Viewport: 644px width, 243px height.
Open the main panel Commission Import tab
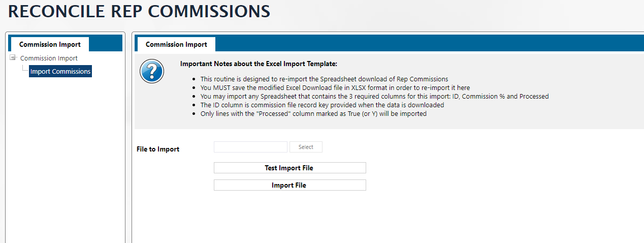point(176,44)
